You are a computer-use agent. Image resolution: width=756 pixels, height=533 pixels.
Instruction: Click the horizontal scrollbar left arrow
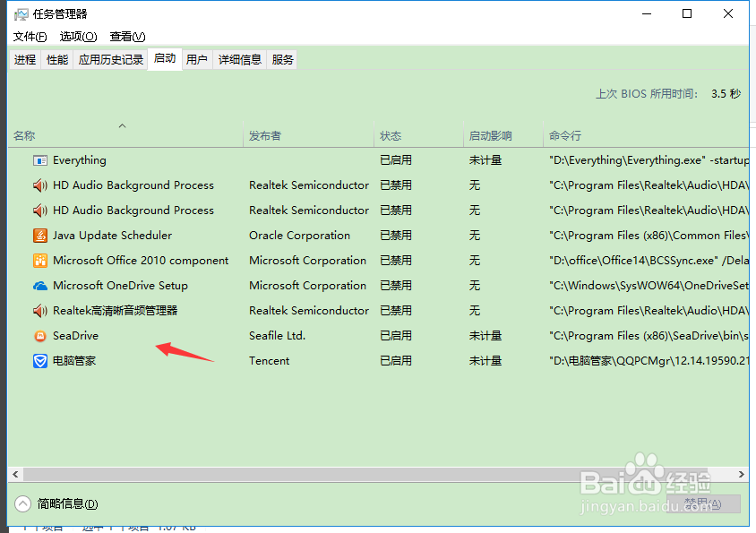click(x=15, y=475)
